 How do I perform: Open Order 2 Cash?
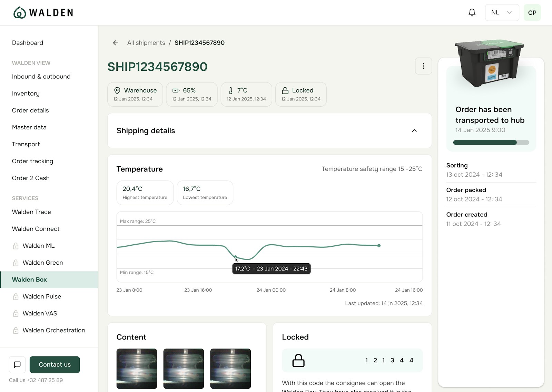(x=31, y=178)
